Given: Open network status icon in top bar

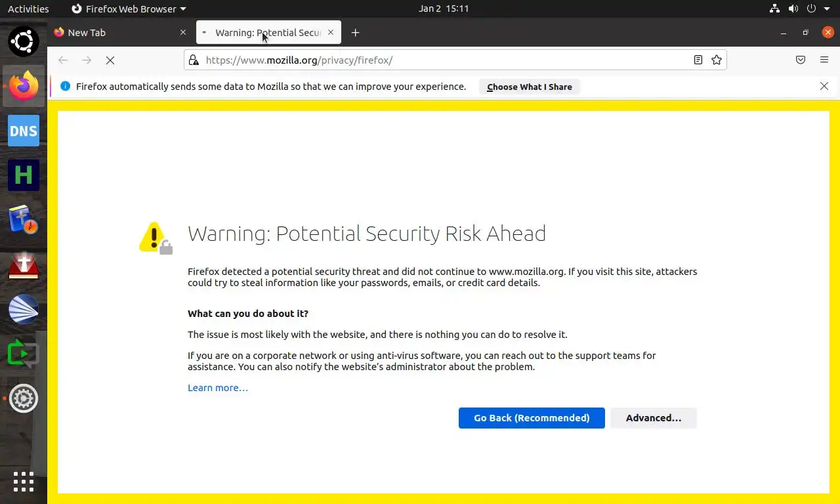Looking at the screenshot, I should 774,9.
